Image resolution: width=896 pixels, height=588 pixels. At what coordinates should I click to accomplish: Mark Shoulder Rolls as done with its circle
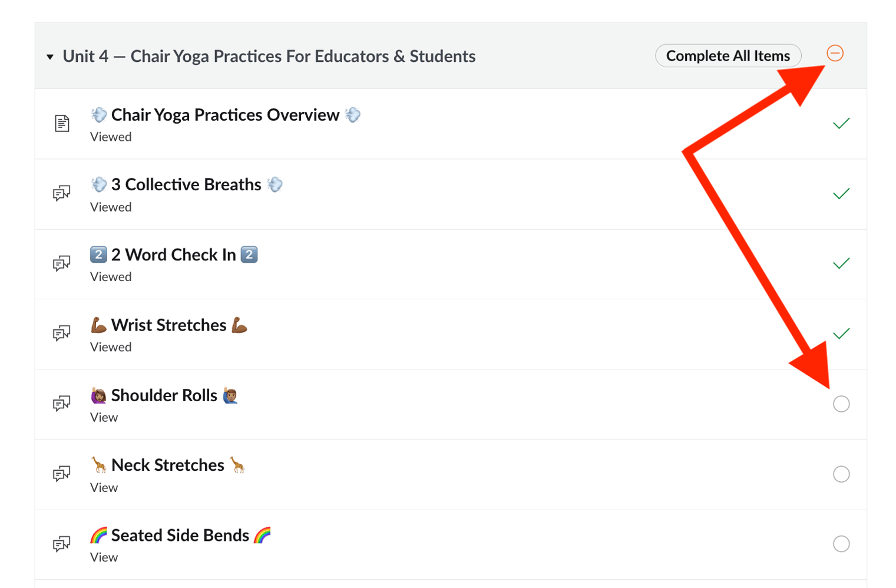pyautogui.click(x=841, y=404)
